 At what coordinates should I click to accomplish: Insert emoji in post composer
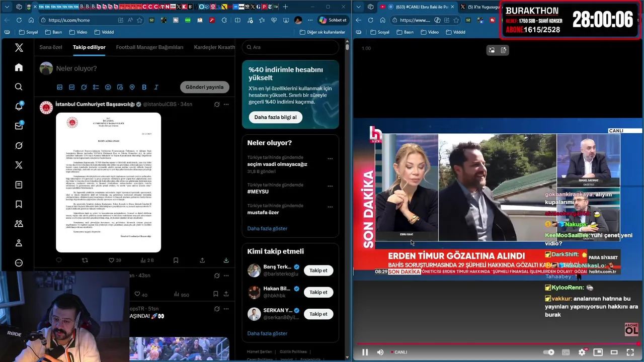pos(108,87)
